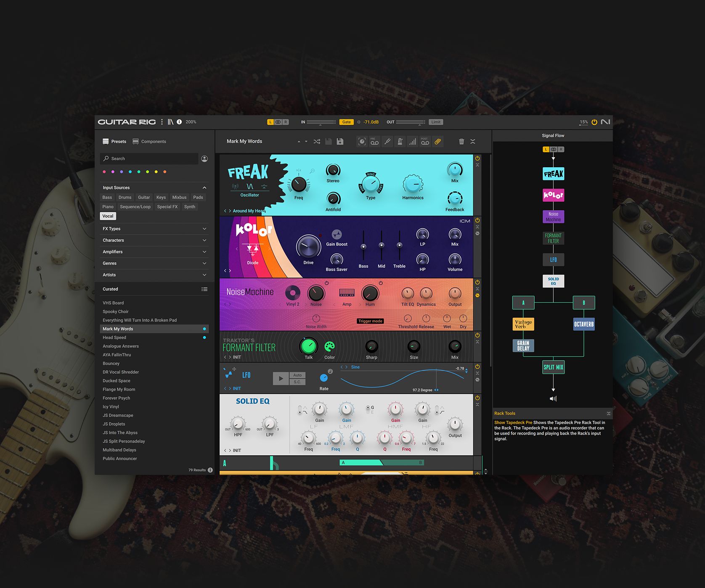Show the Tapedeck Post rack tool
This screenshot has width=705, height=588.
tap(425, 142)
